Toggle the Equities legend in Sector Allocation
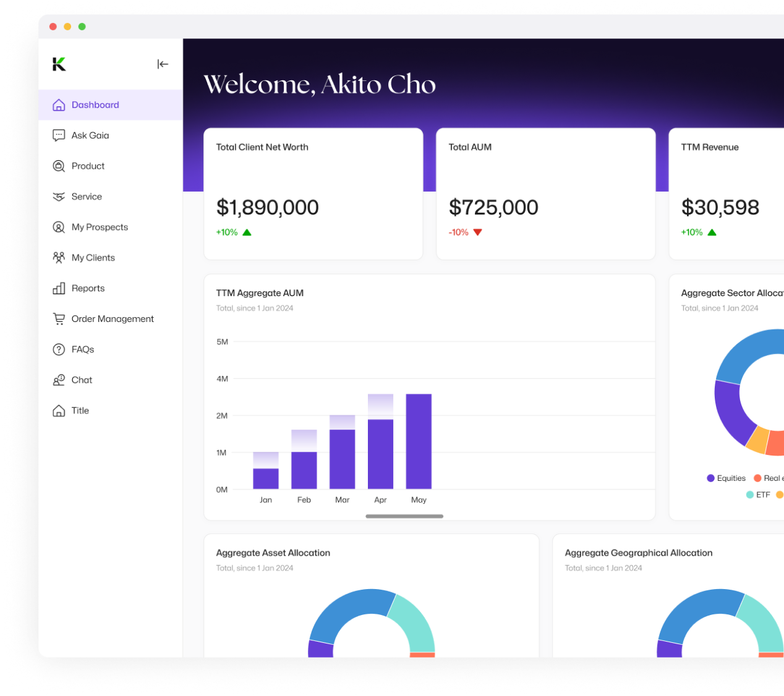784x696 pixels. [x=726, y=478]
